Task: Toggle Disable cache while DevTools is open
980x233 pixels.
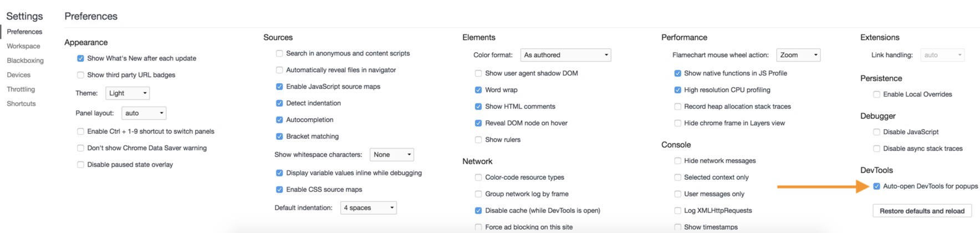Action: click(x=478, y=211)
